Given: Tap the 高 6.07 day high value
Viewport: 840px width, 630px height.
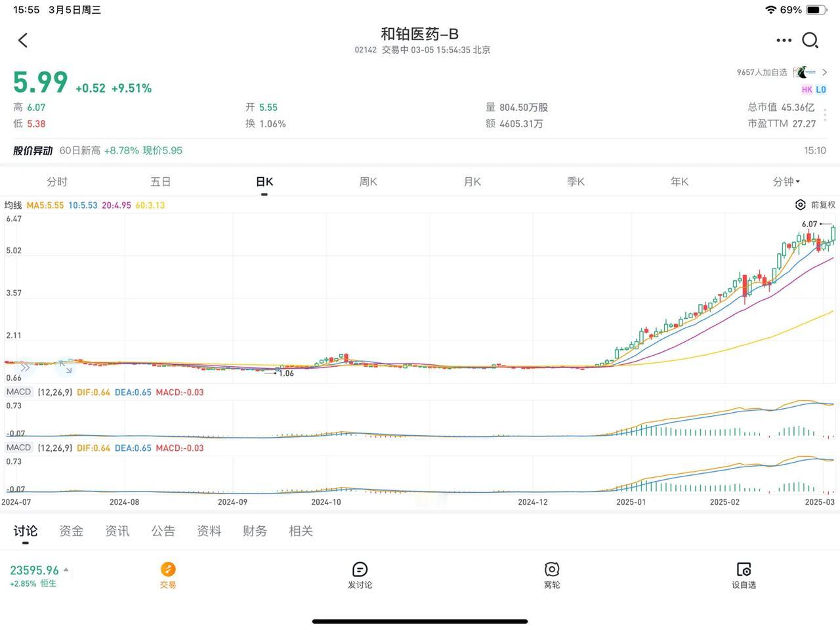Looking at the screenshot, I should click(x=30, y=107).
